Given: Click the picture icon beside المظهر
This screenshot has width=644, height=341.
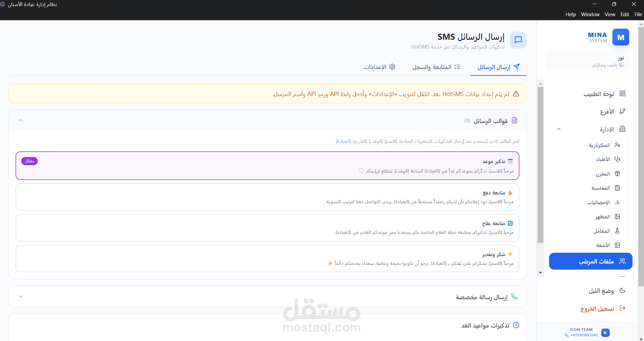Looking at the screenshot, I should (x=617, y=217).
